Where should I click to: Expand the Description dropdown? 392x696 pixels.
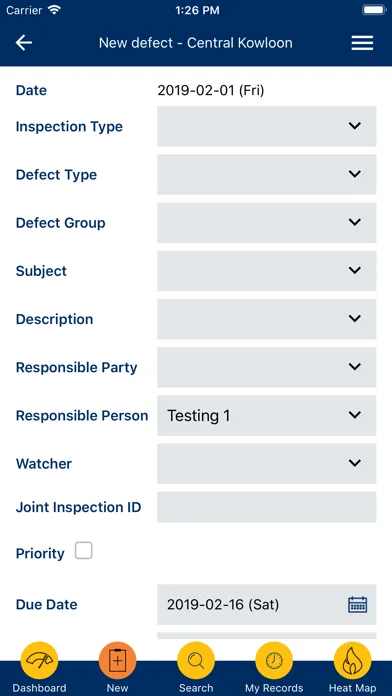point(267,319)
